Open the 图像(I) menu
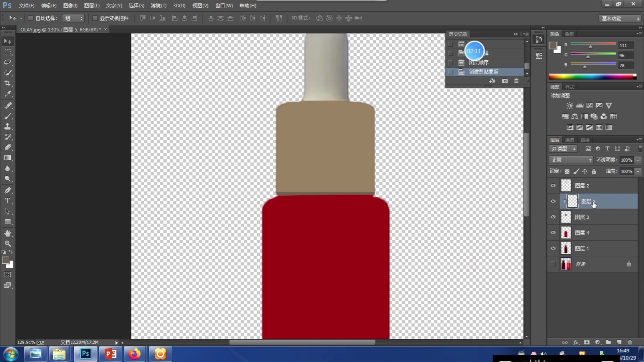Screen dimensions: 644x362 coord(70,5)
